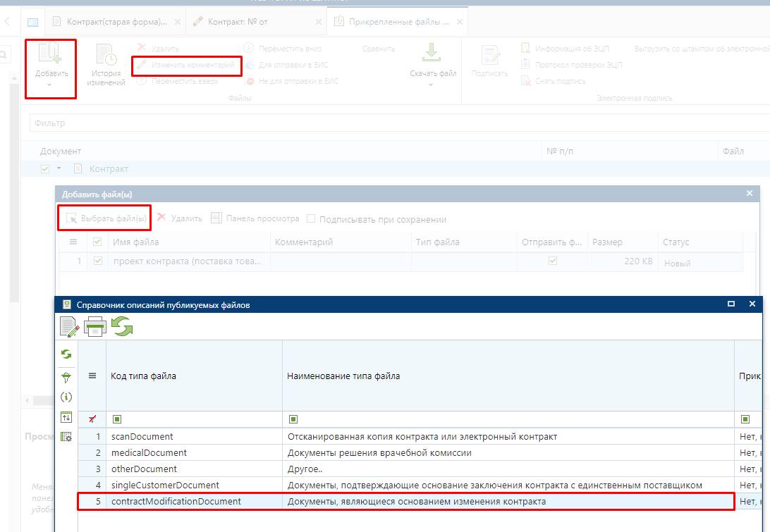Toggle the checkbox for the проект контракта file
The height and width of the screenshot is (532, 770).
tap(98, 261)
